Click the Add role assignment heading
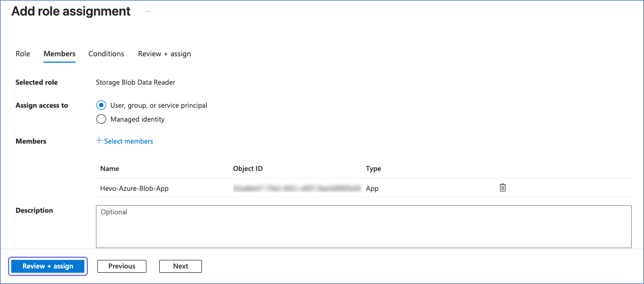 [71, 11]
